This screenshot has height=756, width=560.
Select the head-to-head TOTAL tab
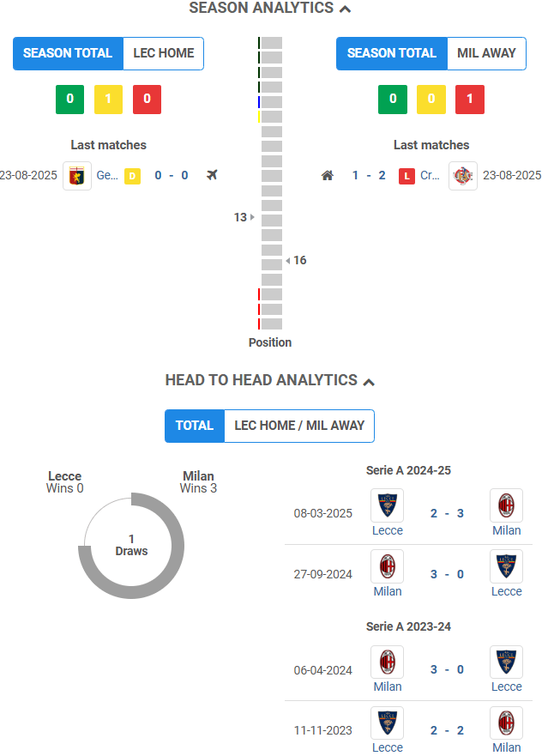[195, 426]
